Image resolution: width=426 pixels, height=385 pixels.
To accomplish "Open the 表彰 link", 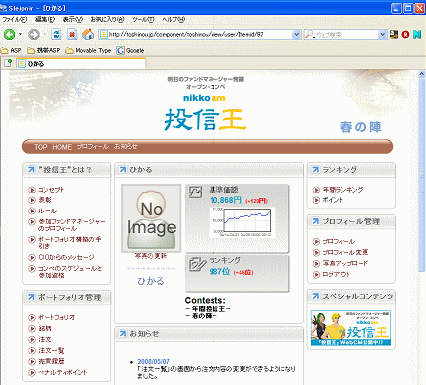I will [45, 200].
